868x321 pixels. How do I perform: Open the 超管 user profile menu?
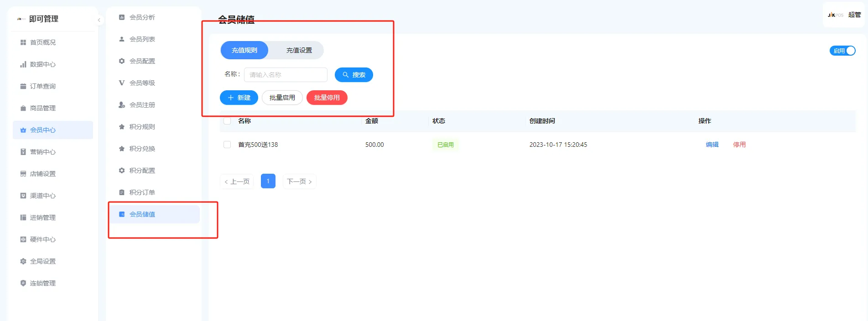[854, 15]
